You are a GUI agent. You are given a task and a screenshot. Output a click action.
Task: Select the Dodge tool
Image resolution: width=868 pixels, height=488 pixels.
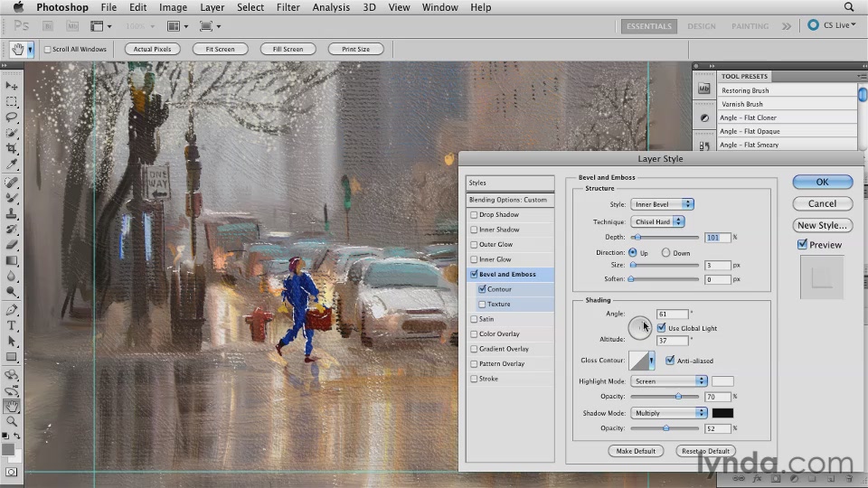[x=11, y=292]
